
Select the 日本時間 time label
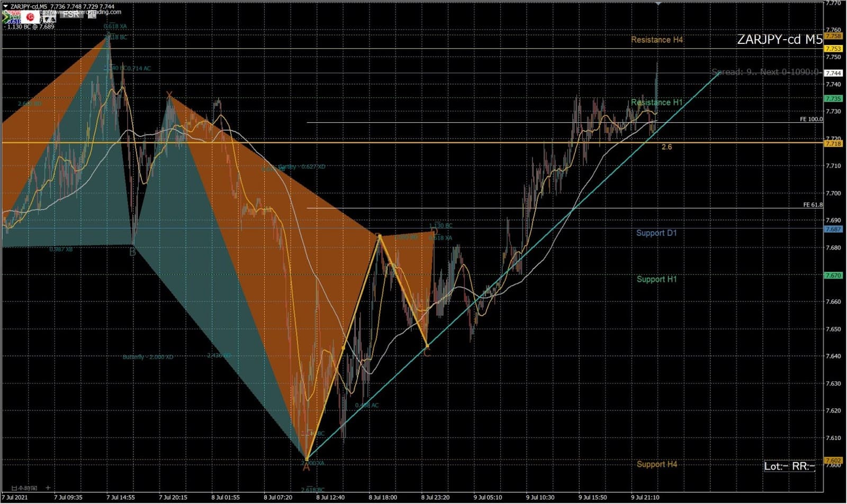24,488
